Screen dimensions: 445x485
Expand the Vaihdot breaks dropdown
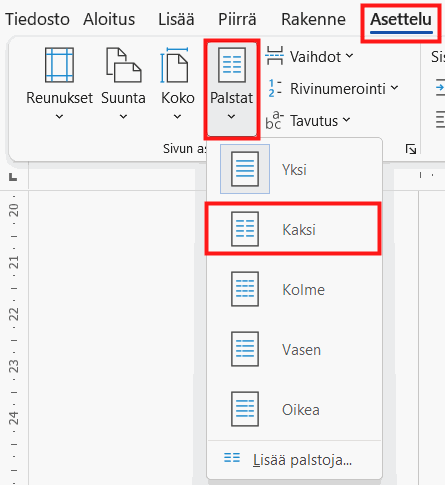309,56
